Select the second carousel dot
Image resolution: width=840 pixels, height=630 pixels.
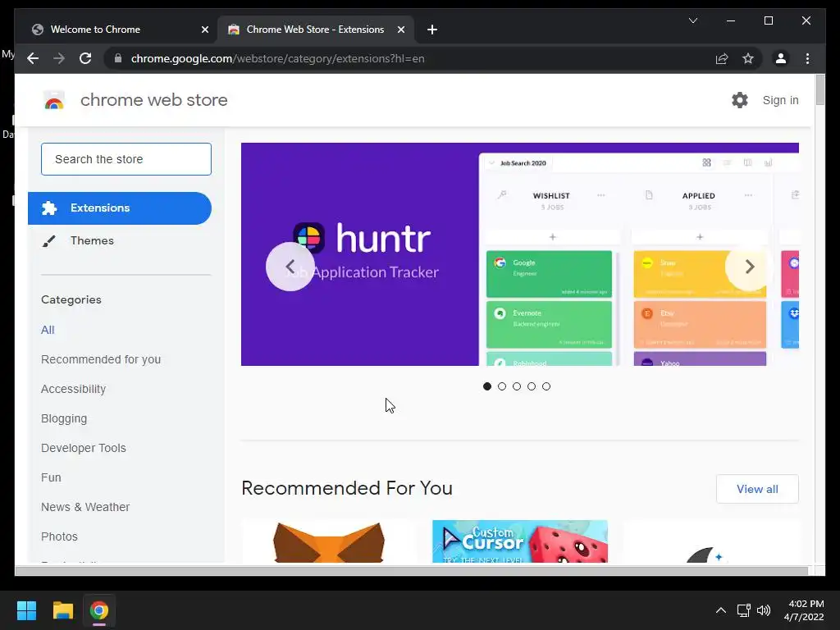pos(501,386)
